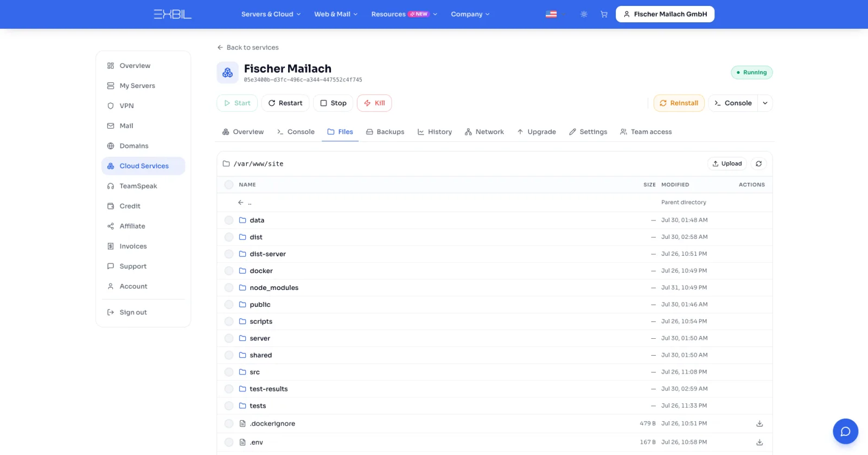
Task: Expand the Company menu
Action: pos(470,14)
